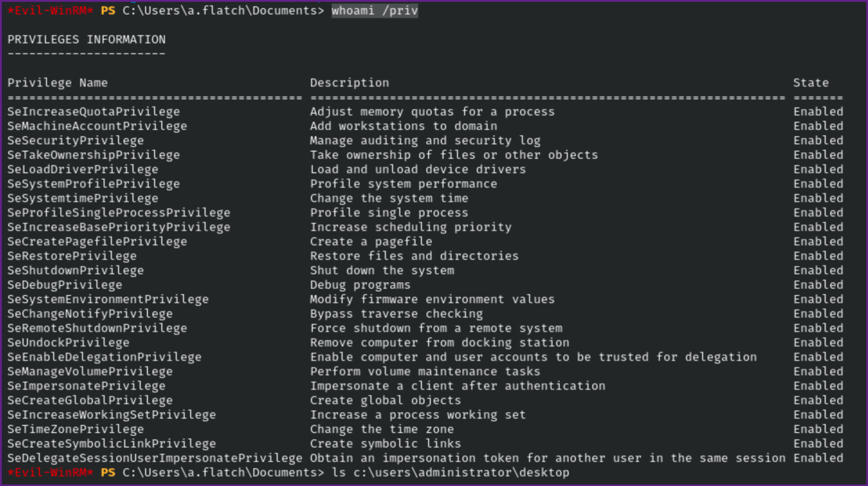The height and width of the screenshot is (486, 868).
Task: Click the bottom Evil-WinRM prompt label
Action: [x=50, y=473]
